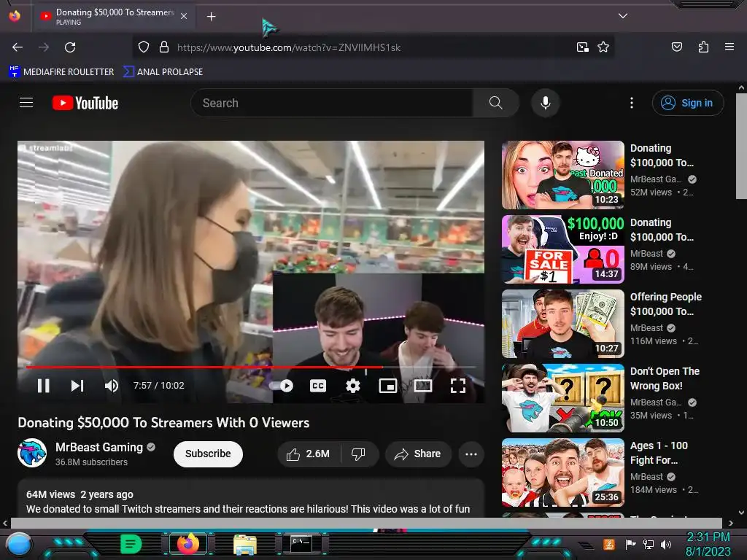Viewport: 747px width, 560px height.
Task: List all tabs with chevron dropdown
Action: 623,16
